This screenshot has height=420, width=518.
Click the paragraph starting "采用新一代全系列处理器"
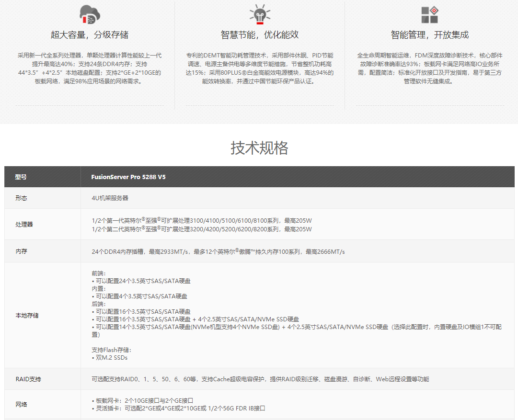click(90, 68)
